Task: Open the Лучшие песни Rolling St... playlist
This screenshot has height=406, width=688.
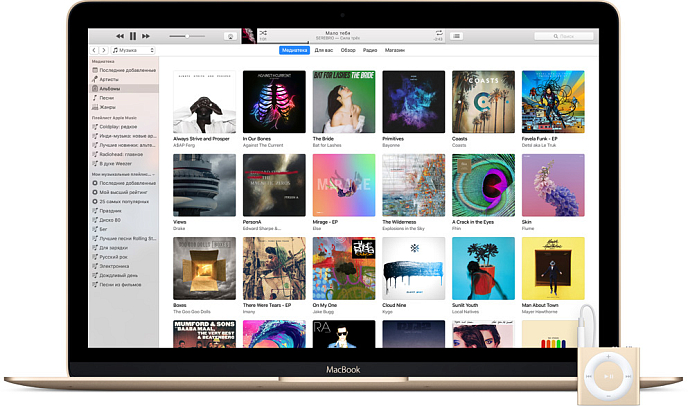Action: coord(124,238)
